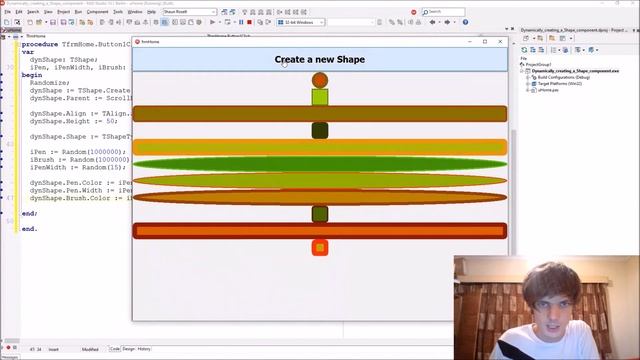Image resolution: width=640 pixels, height=360 pixels.
Task: Click the light green square shape
Action: [320, 97]
